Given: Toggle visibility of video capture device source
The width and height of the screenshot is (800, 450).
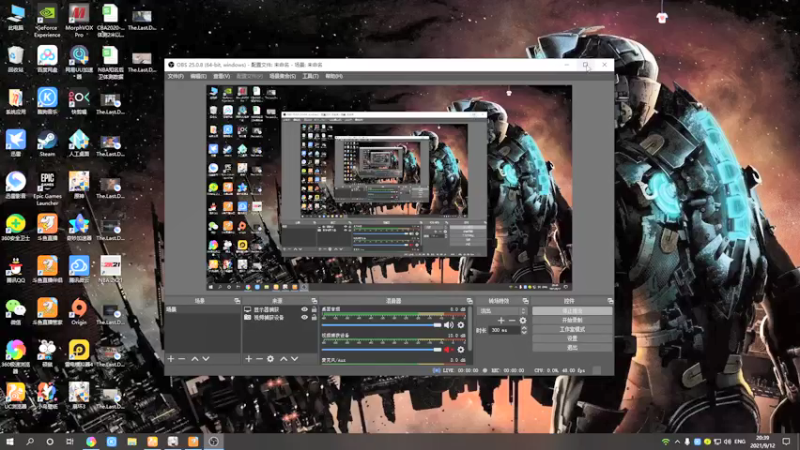Looking at the screenshot, I should tap(305, 317).
